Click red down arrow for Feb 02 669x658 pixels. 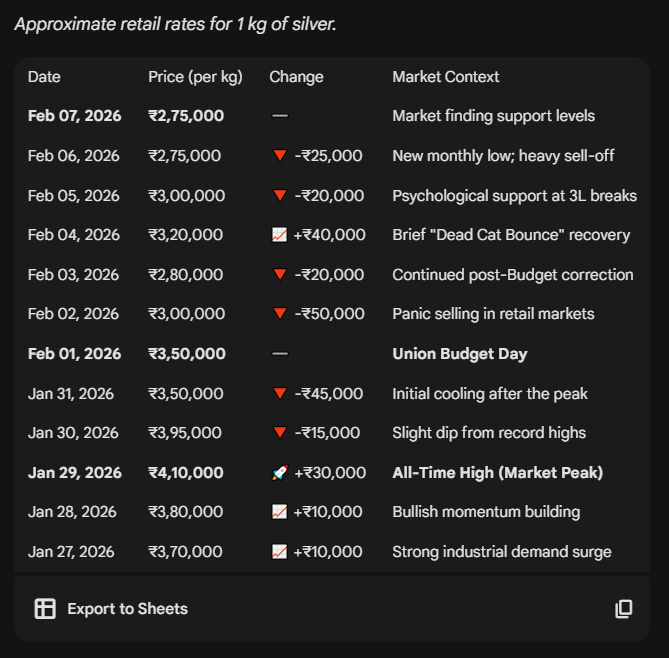pos(280,314)
